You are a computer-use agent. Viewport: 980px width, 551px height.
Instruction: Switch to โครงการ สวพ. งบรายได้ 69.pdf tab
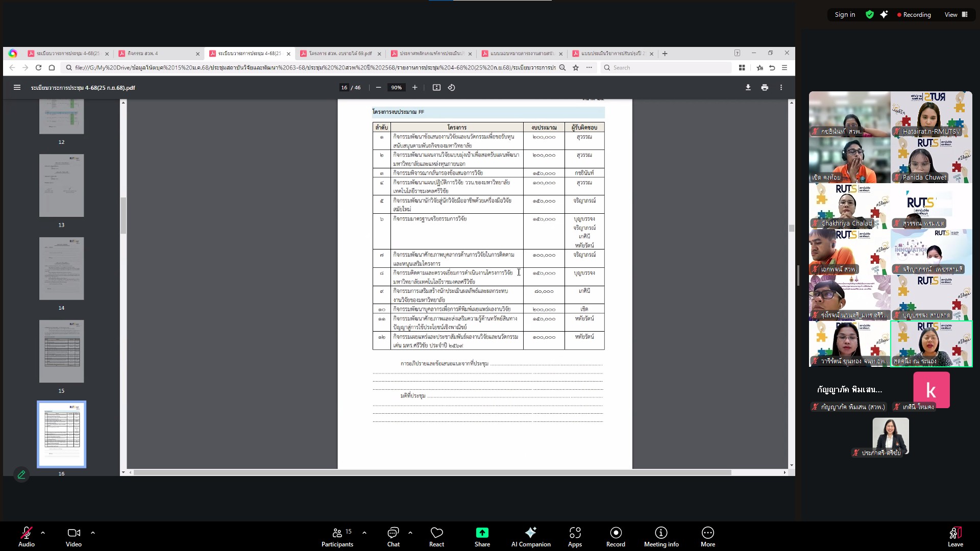(x=340, y=54)
